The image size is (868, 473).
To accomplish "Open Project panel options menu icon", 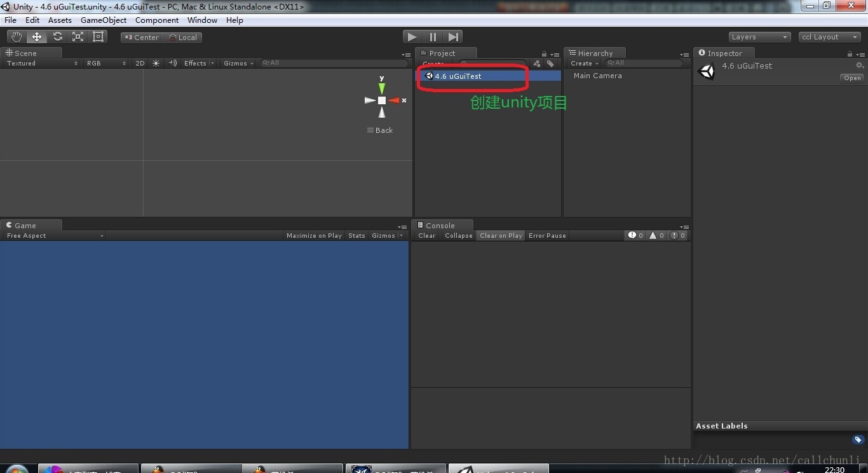I will [555, 55].
